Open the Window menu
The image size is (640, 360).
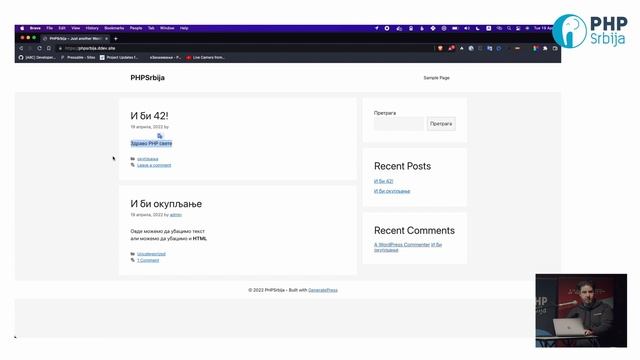[x=167, y=28]
